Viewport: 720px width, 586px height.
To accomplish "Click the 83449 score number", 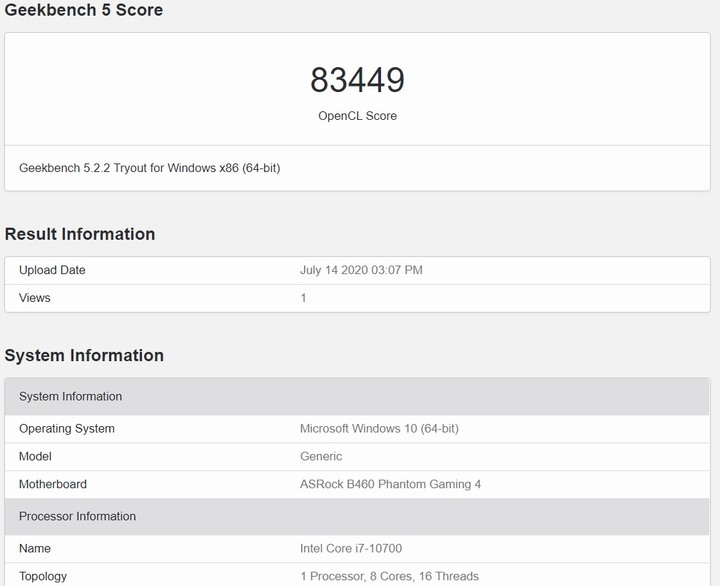I will pos(357,80).
